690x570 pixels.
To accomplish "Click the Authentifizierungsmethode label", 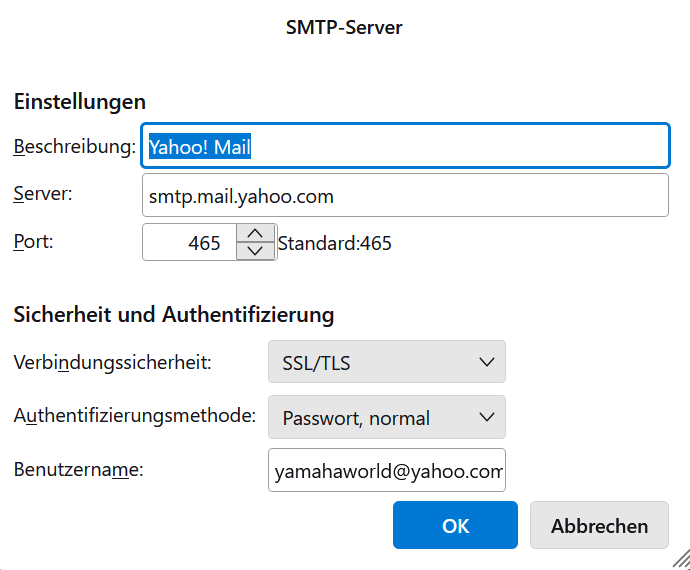I will (135, 415).
